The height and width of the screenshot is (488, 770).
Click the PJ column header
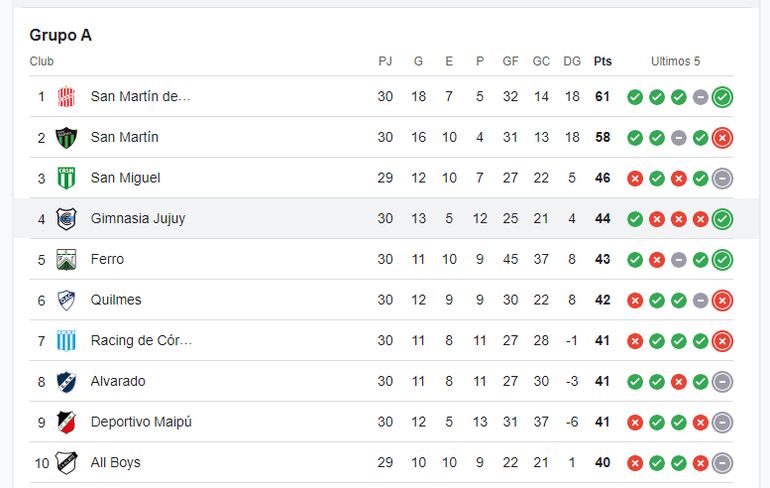tap(385, 61)
